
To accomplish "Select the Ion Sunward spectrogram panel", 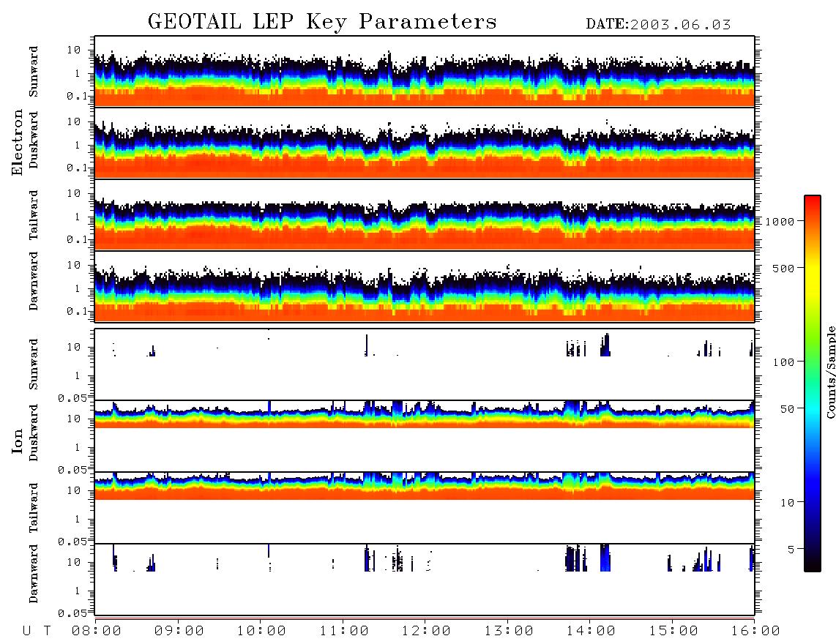I will pyautogui.click(x=425, y=364).
